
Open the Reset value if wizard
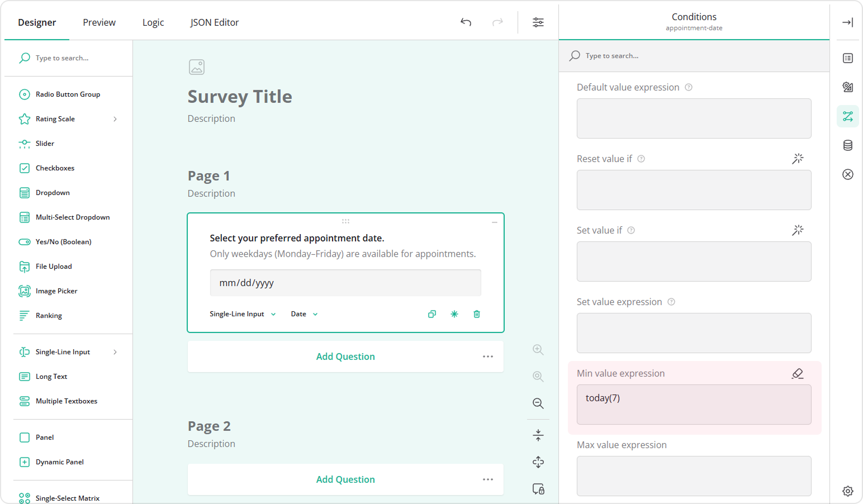[x=798, y=159]
